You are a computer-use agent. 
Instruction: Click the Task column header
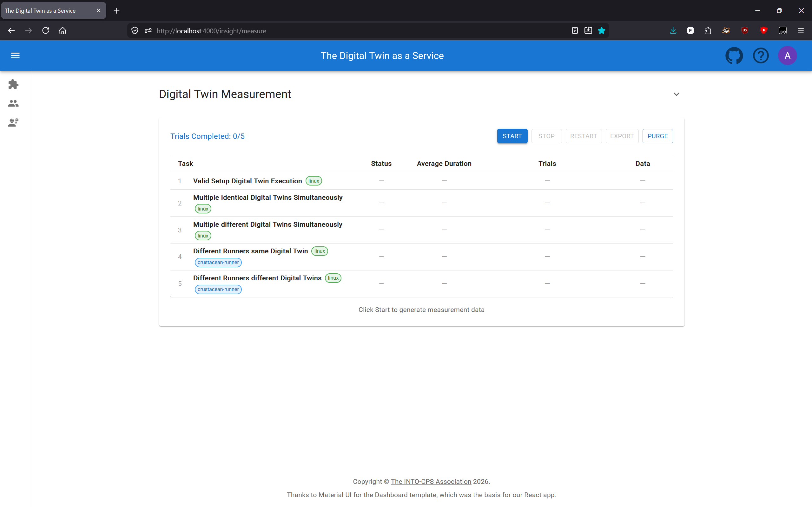pos(185,164)
